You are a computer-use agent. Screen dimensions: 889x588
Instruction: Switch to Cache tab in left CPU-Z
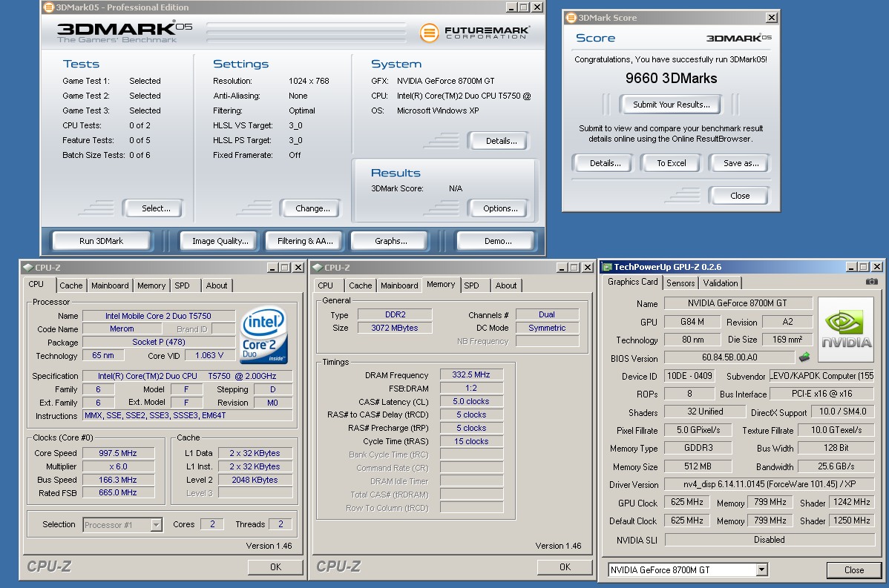pos(71,285)
